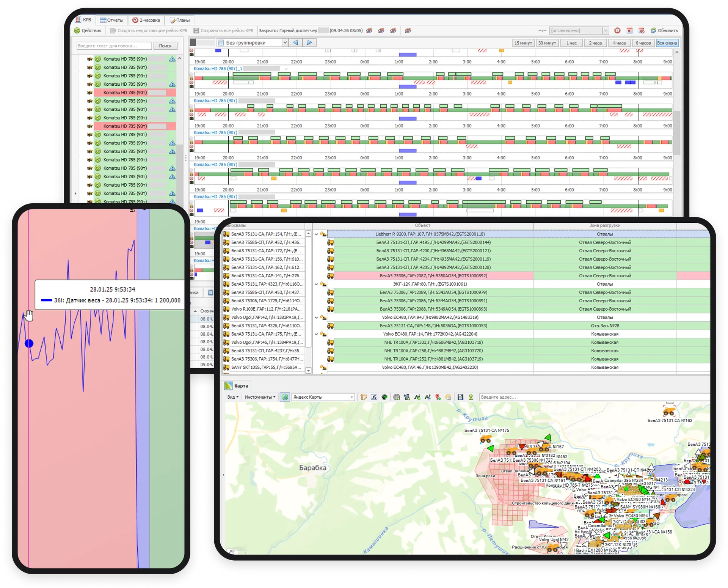The height and width of the screenshot is (588, 728).
Task: Click the green Действия action icon
Action: 77,30
